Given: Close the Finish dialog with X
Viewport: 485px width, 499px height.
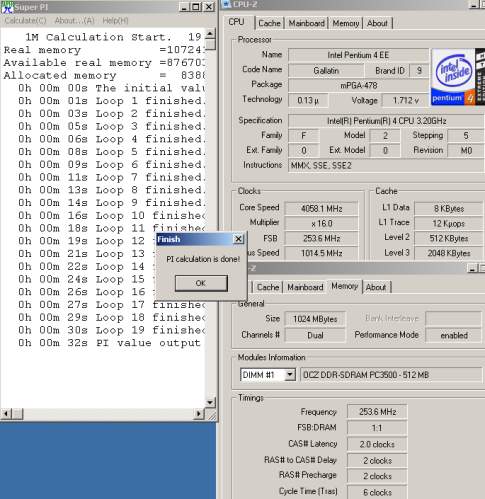Looking at the screenshot, I should [238, 239].
